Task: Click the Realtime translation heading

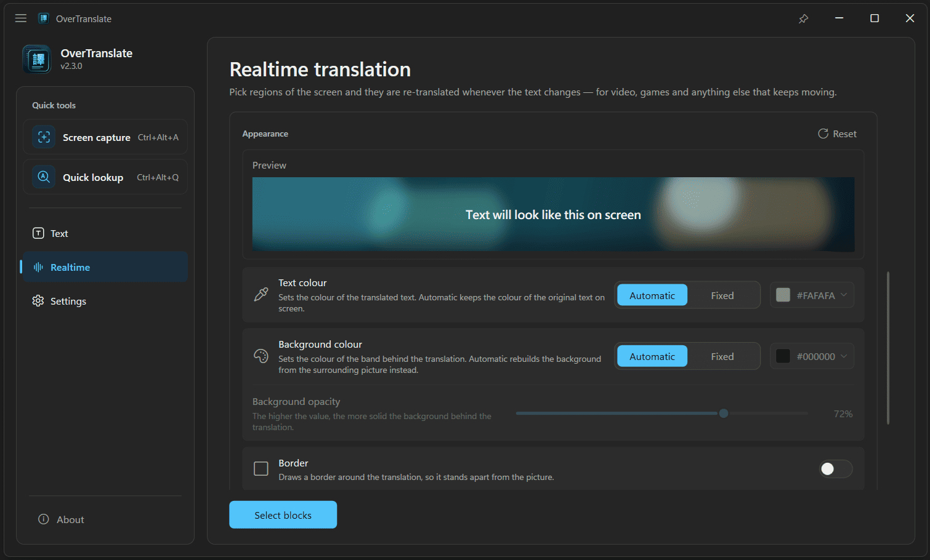Action: coord(320,70)
